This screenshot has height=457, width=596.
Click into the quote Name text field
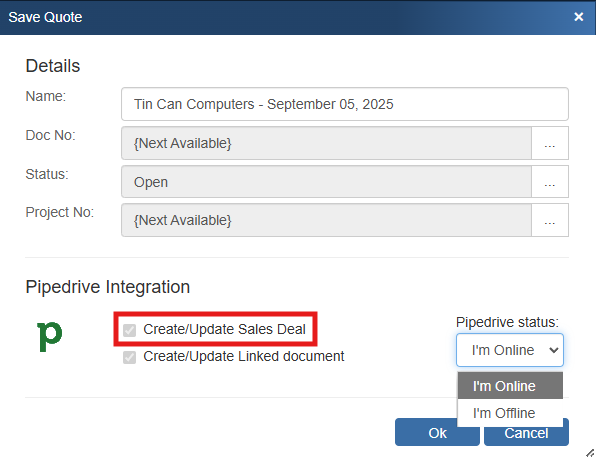[x=345, y=104]
